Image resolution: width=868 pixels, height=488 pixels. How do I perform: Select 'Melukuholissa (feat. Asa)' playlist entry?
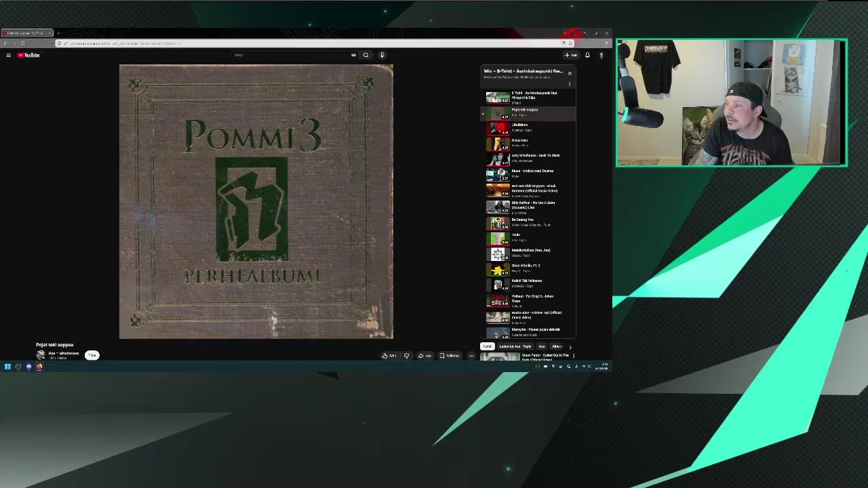[529, 253]
